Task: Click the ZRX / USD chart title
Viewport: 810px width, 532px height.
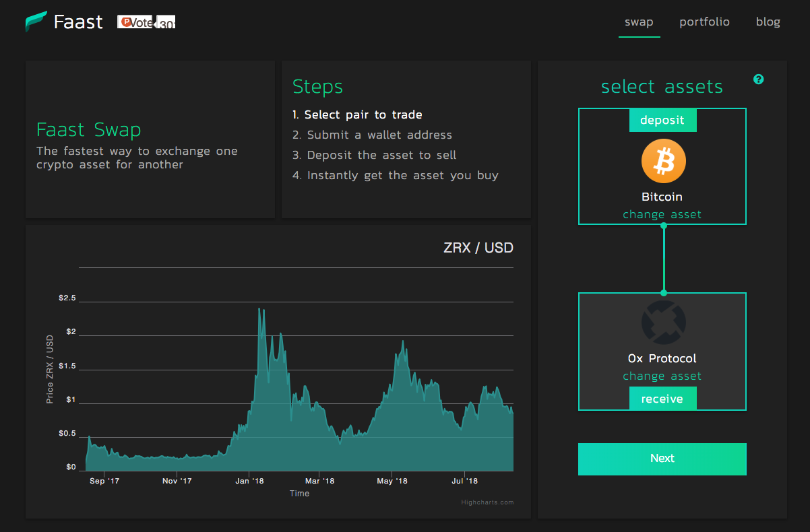Action: click(478, 248)
